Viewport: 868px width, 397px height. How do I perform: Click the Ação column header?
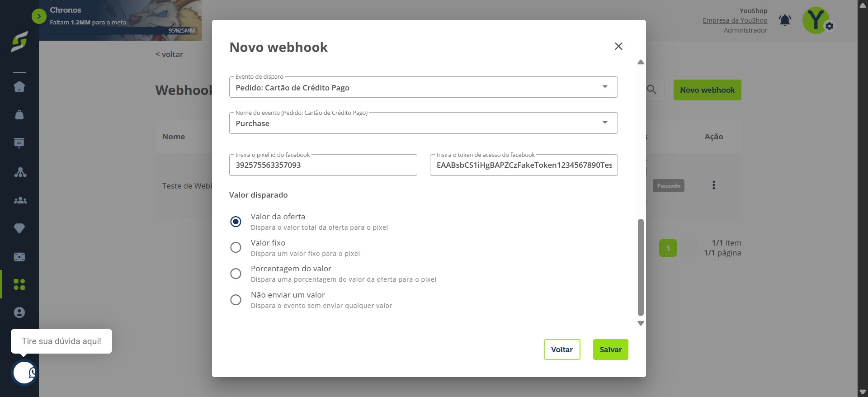[714, 137]
